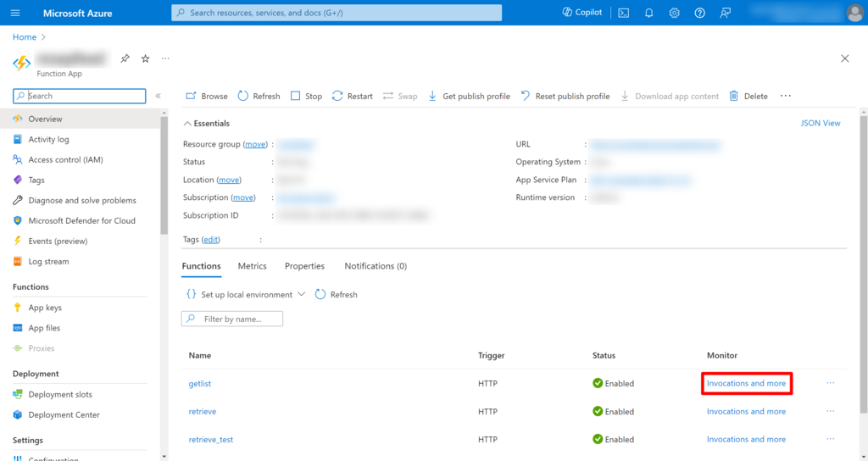Open the help question mark menu
The height and width of the screenshot is (461, 868).
699,13
